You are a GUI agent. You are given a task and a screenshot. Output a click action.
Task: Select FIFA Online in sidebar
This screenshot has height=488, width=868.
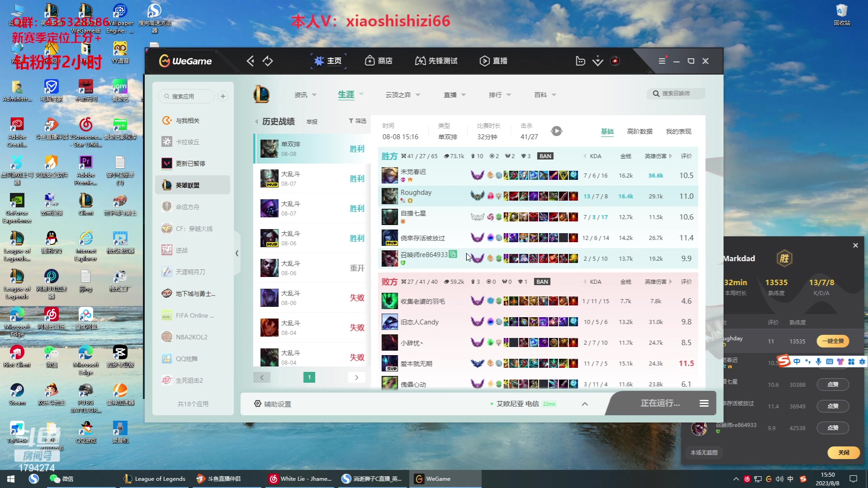click(x=193, y=315)
